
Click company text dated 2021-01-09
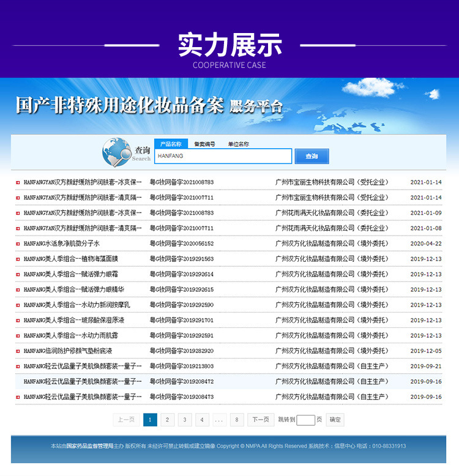click(332, 213)
